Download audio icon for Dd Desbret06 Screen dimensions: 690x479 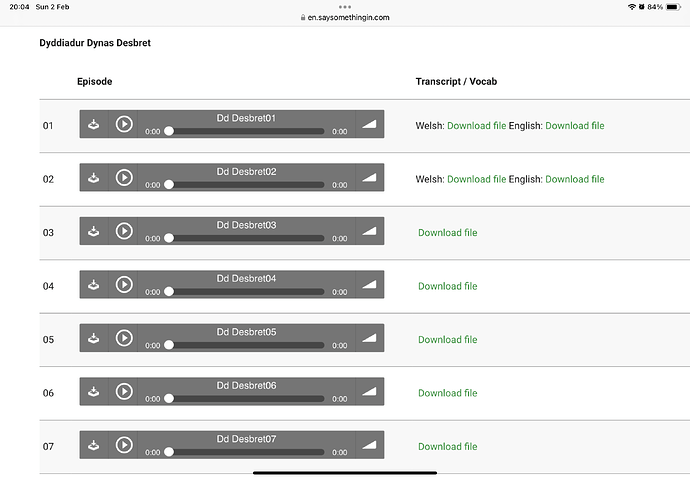93,392
